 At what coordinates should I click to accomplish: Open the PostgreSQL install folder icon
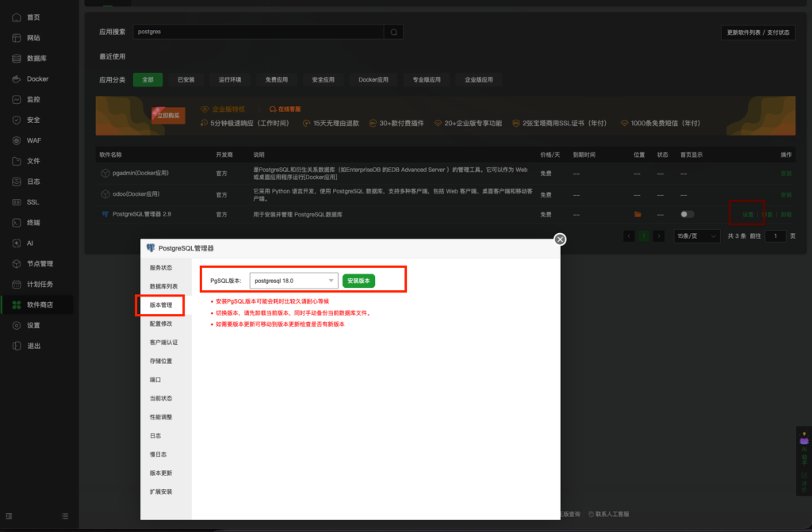(x=638, y=214)
